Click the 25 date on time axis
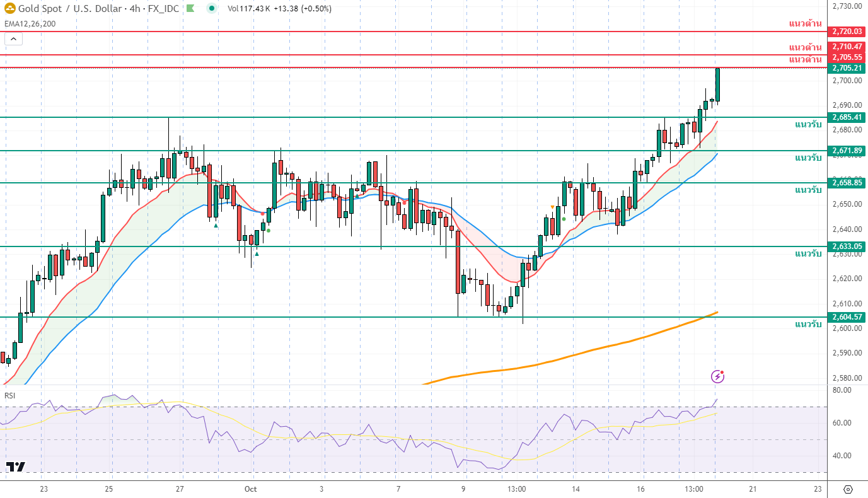 [x=108, y=489]
